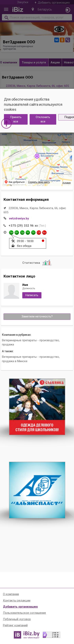The image size is (74, 644).
Task: Select the Вс weekday circle
Action: click(x=44, y=233)
